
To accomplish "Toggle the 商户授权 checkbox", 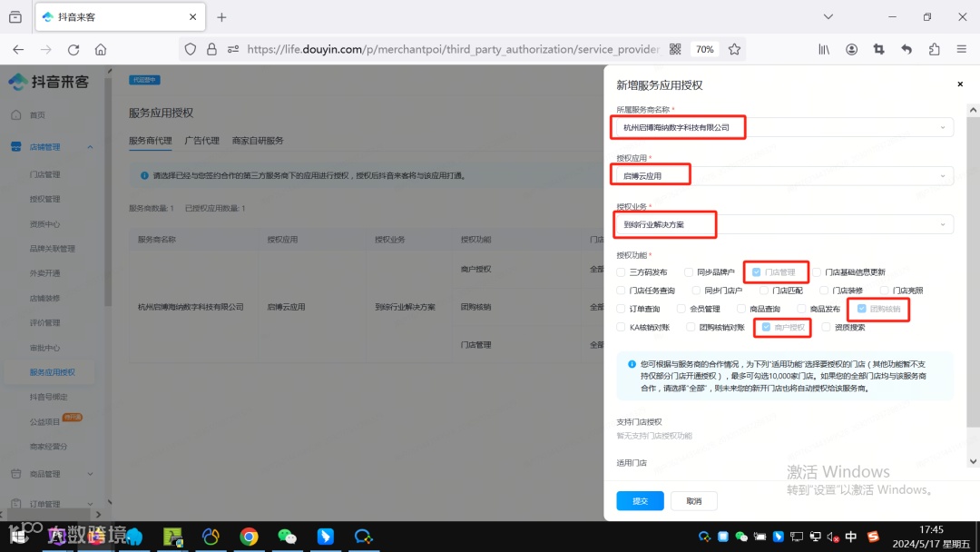I will click(766, 327).
